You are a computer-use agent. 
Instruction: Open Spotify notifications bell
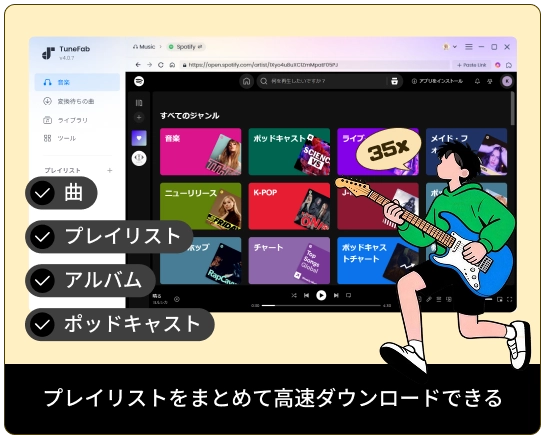[477, 81]
